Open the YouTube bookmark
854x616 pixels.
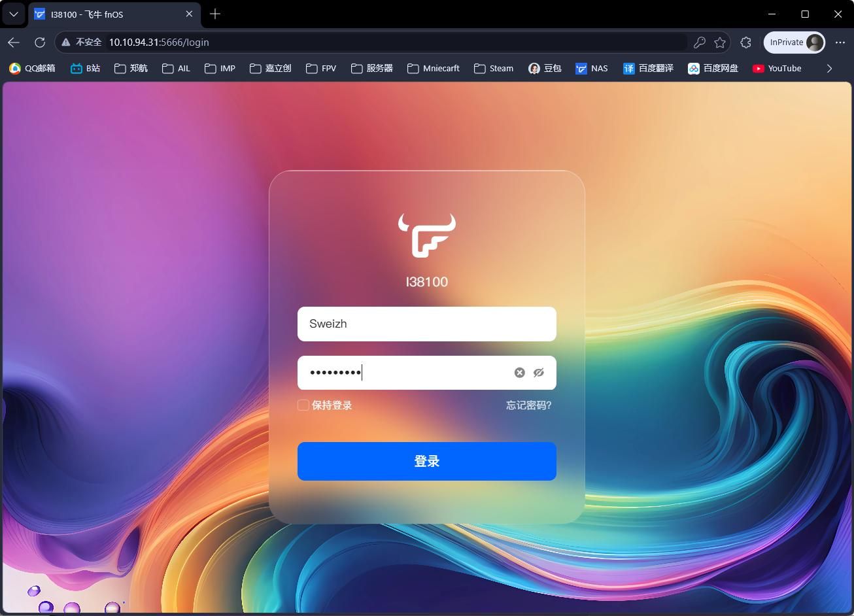click(777, 68)
